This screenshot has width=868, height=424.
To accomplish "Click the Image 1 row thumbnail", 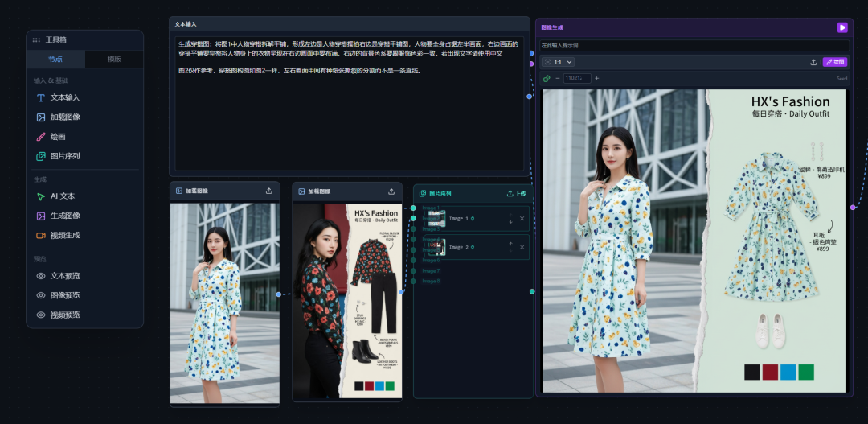I will (437, 218).
